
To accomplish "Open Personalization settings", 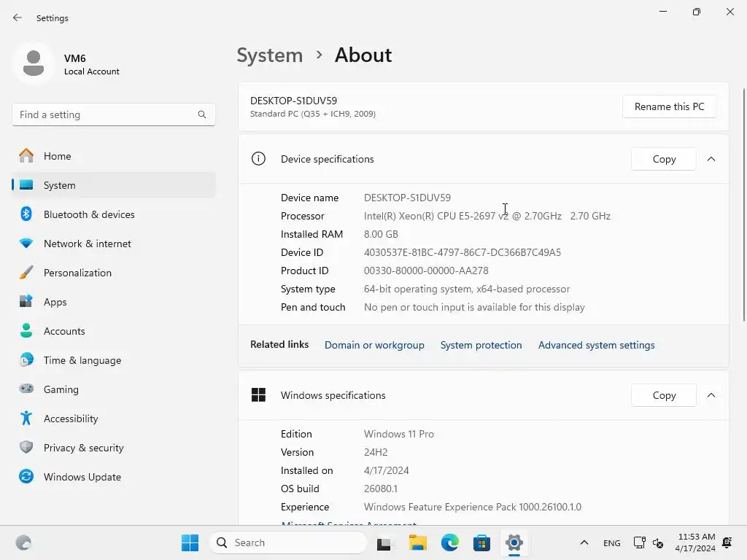I will pyautogui.click(x=113, y=273).
